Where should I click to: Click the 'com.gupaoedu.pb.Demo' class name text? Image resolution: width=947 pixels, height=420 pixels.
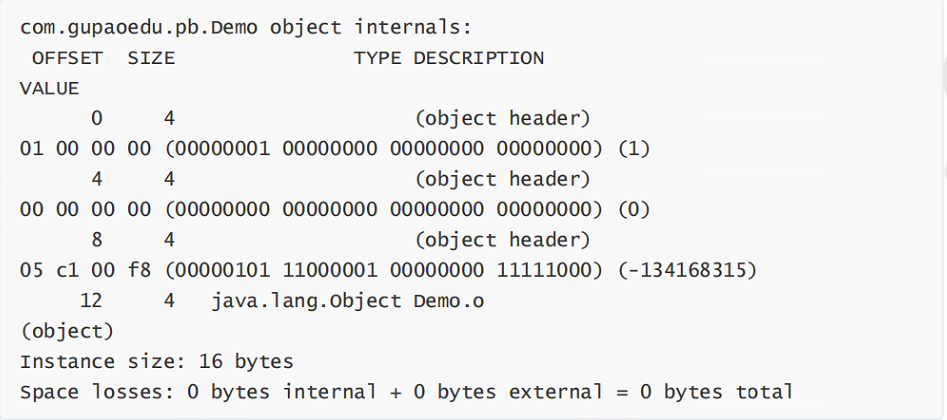pyautogui.click(x=139, y=28)
